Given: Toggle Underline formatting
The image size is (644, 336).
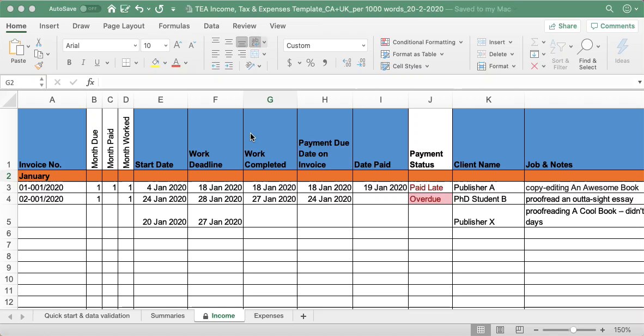Looking at the screenshot, I should click(x=97, y=63).
